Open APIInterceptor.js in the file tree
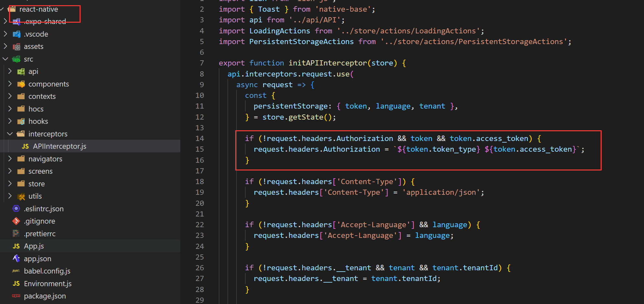 tap(60, 146)
